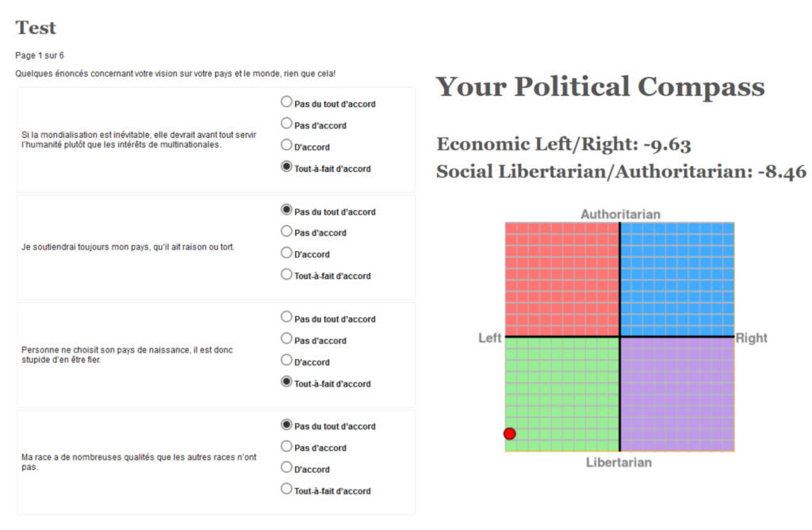Select 'D'accord' for the 'Ma race' statement
812x530 pixels.
pos(286,467)
